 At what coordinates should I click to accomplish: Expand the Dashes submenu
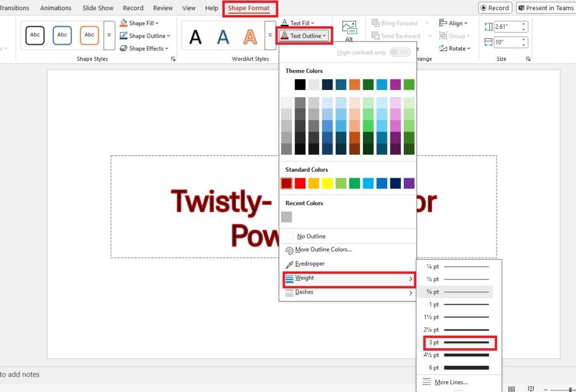348,293
